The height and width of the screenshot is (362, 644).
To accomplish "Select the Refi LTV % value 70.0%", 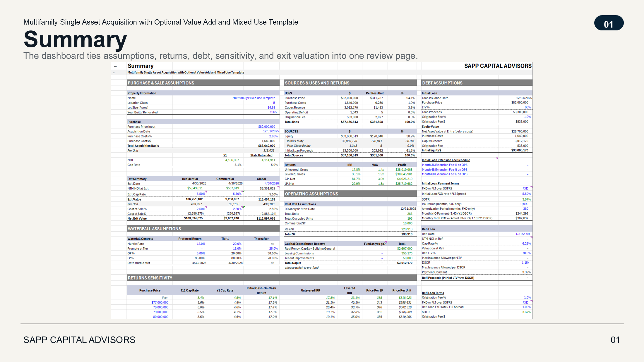I will (x=526, y=253).
